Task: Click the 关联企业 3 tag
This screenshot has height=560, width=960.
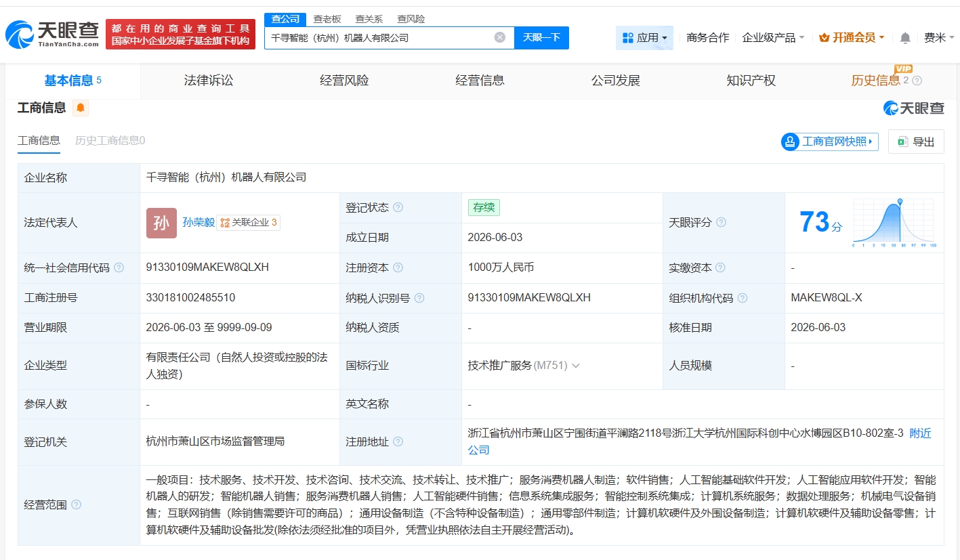Action: tap(249, 222)
